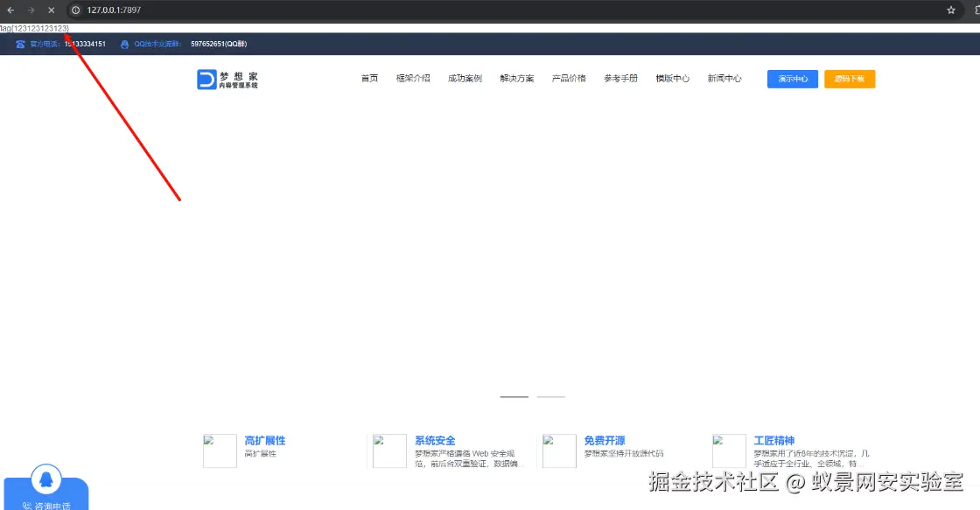Open the 解决方案 menu item
Image resolution: width=980 pixels, height=510 pixels.
coord(517,79)
